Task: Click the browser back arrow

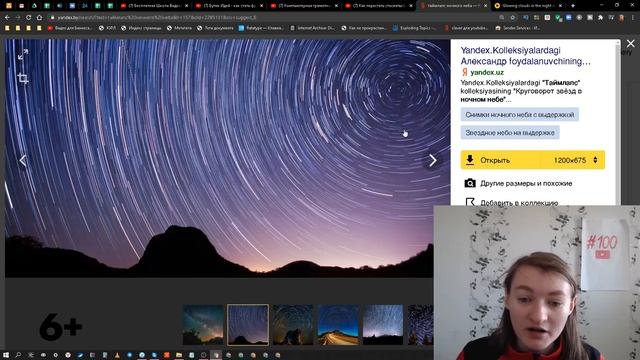Action: [x=7, y=18]
